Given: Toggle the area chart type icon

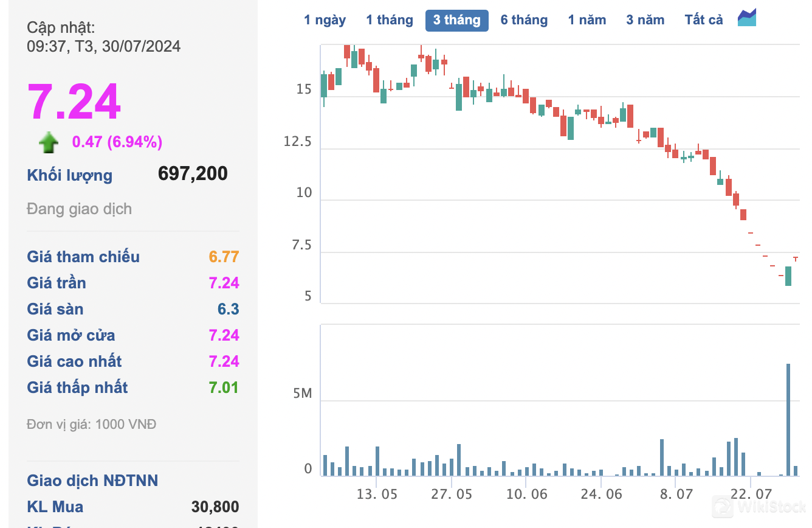Looking at the screenshot, I should [x=747, y=18].
